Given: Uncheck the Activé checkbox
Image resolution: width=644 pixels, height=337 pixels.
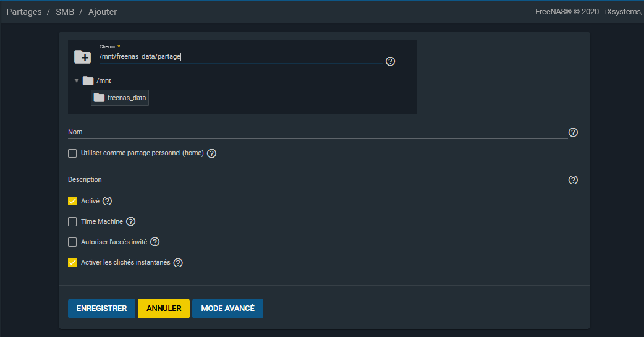Looking at the screenshot, I should (72, 201).
